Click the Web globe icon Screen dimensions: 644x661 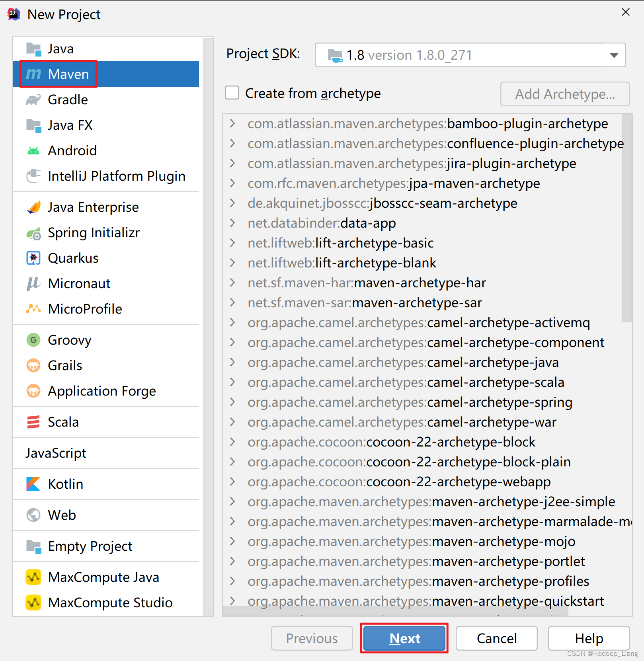click(x=33, y=515)
